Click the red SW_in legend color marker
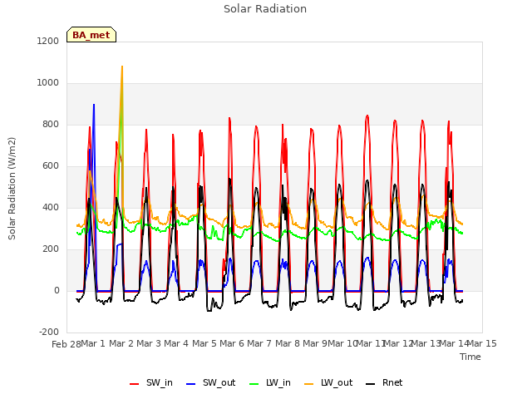 pos(135,384)
